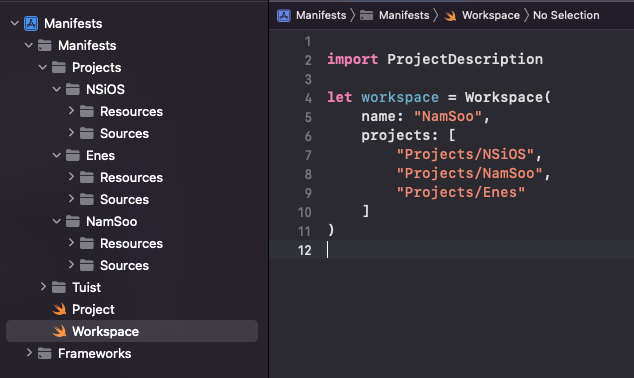Expand the Frameworks folder chevron
634x378 pixels.
click(x=29, y=353)
